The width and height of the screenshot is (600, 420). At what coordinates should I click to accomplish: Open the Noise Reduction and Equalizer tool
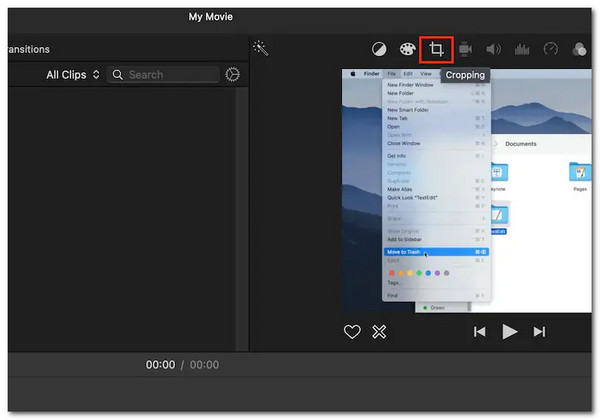pyautogui.click(x=522, y=49)
